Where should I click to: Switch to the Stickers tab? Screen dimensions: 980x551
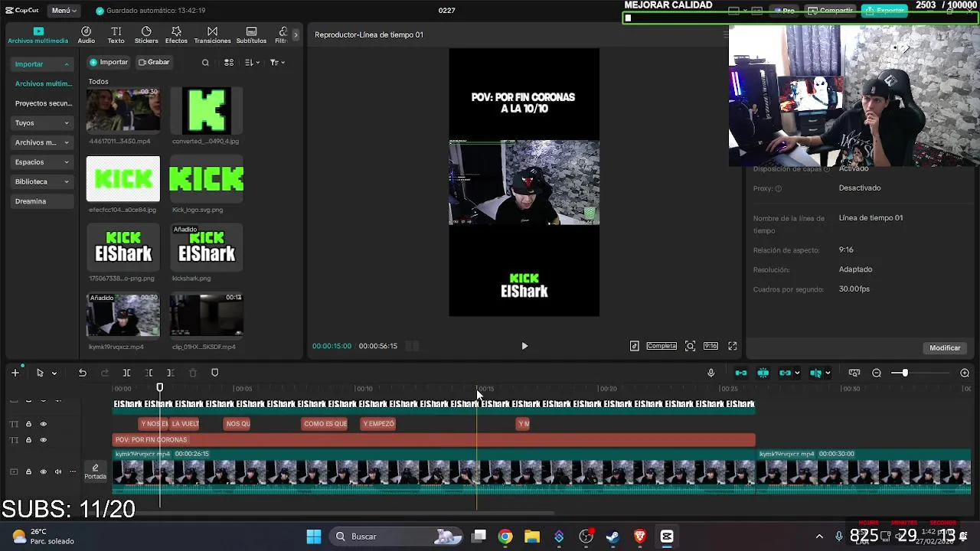[x=146, y=35]
